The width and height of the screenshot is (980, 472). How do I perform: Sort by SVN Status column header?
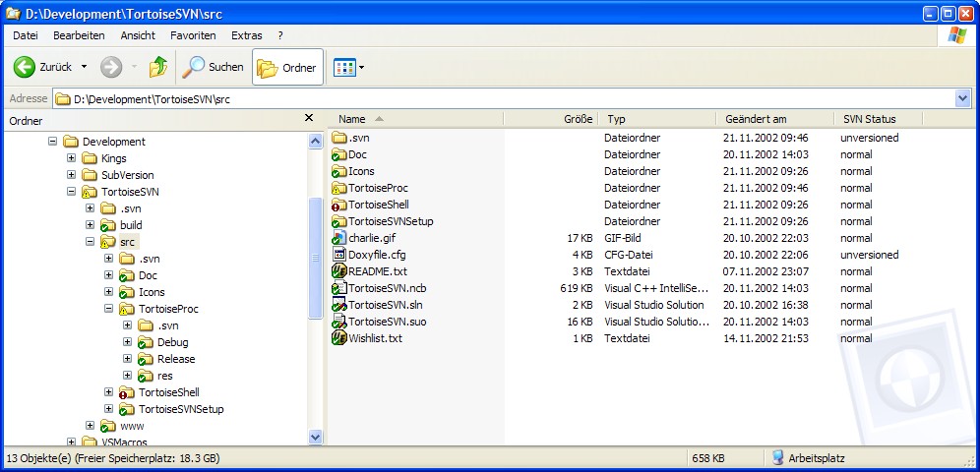(878, 119)
